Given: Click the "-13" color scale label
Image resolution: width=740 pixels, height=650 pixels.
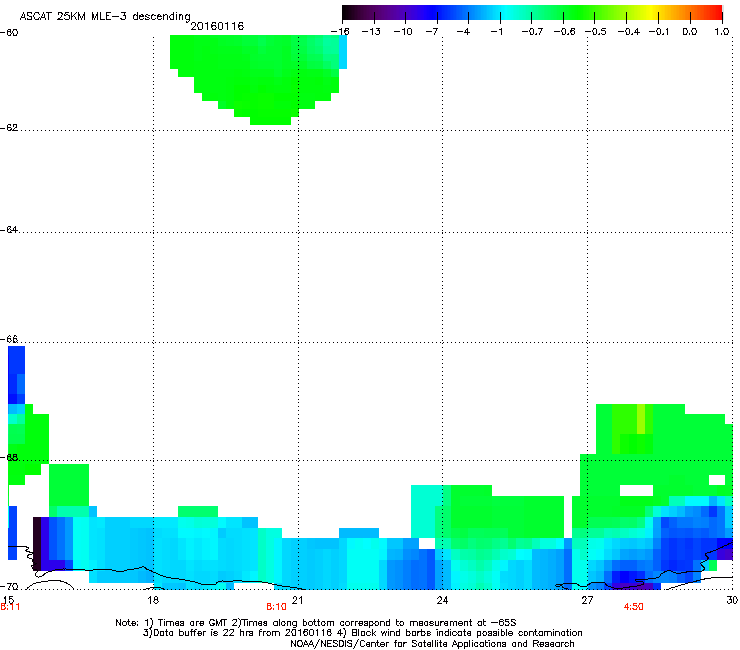Looking at the screenshot, I should pyautogui.click(x=371, y=32).
